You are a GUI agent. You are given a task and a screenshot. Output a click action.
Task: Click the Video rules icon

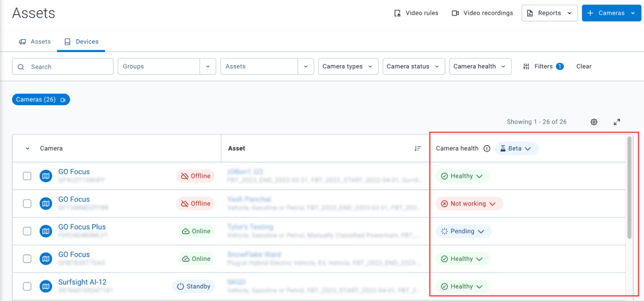pos(398,13)
